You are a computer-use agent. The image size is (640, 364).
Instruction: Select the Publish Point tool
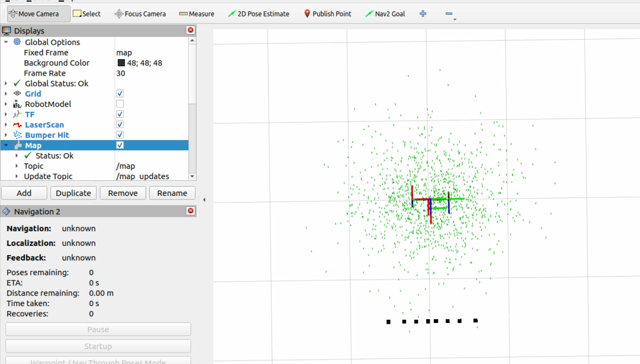(x=328, y=14)
